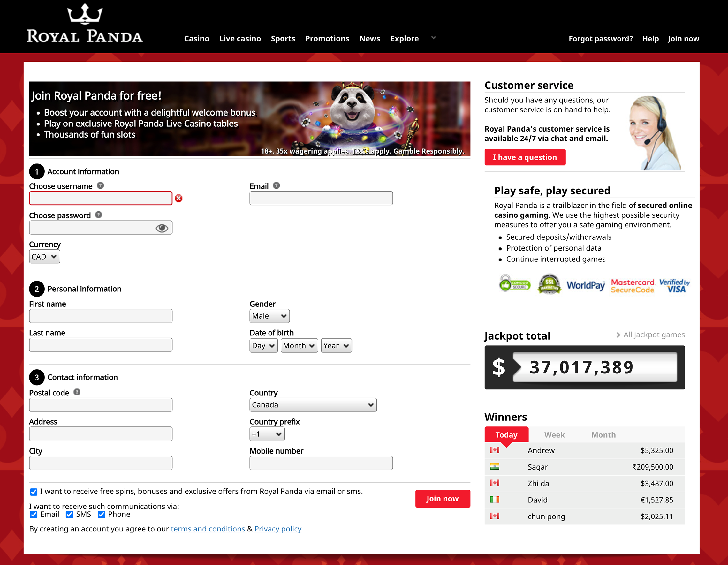Open the birth Day dropdown
Viewport: 728px width, 565px height.
click(x=264, y=346)
